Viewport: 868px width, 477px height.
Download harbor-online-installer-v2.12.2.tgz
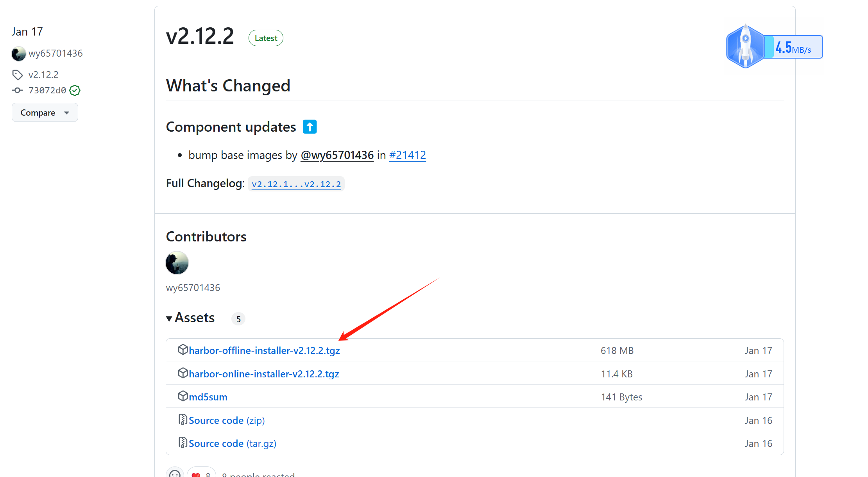click(264, 374)
